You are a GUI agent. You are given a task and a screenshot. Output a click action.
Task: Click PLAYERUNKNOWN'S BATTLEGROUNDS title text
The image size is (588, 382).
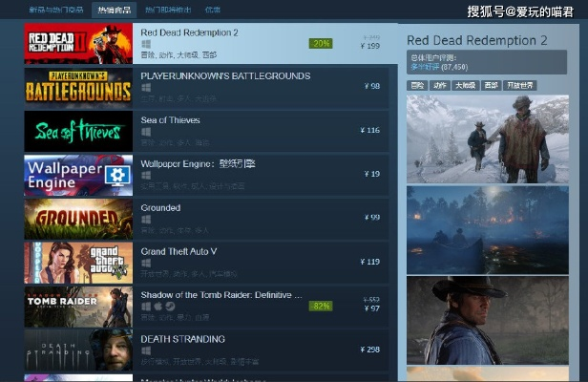pos(225,76)
